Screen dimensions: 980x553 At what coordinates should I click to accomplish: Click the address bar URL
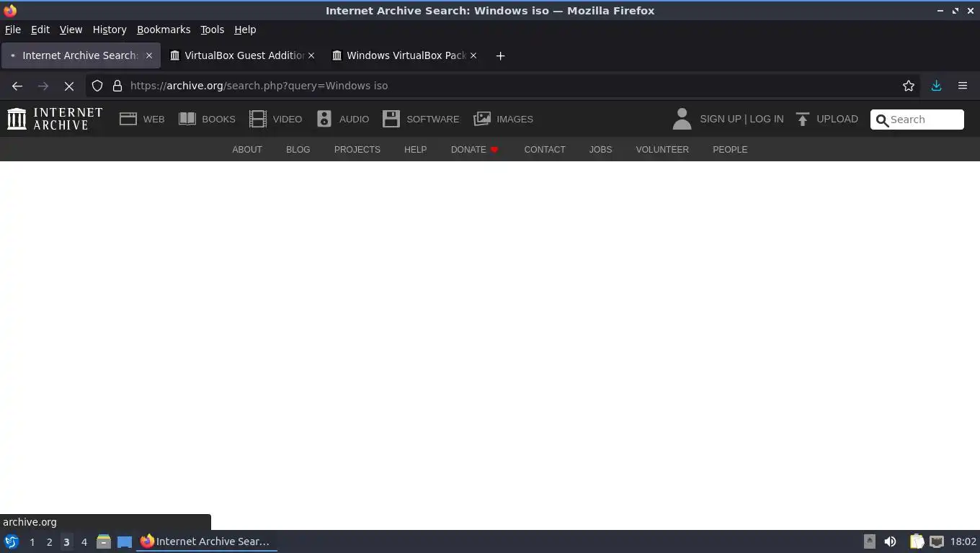click(x=259, y=86)
